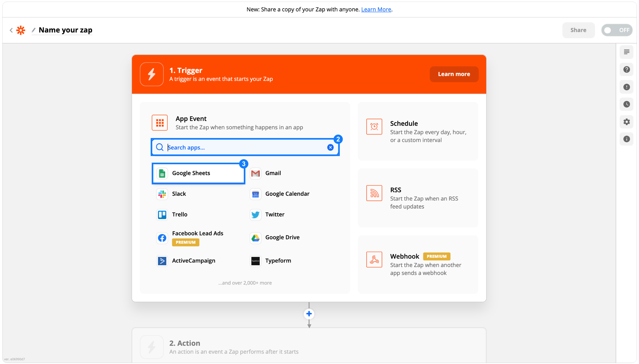The image size is (639, 364).
Task: Open the history clock sidebar icon
Action: [x=627, y=104]
